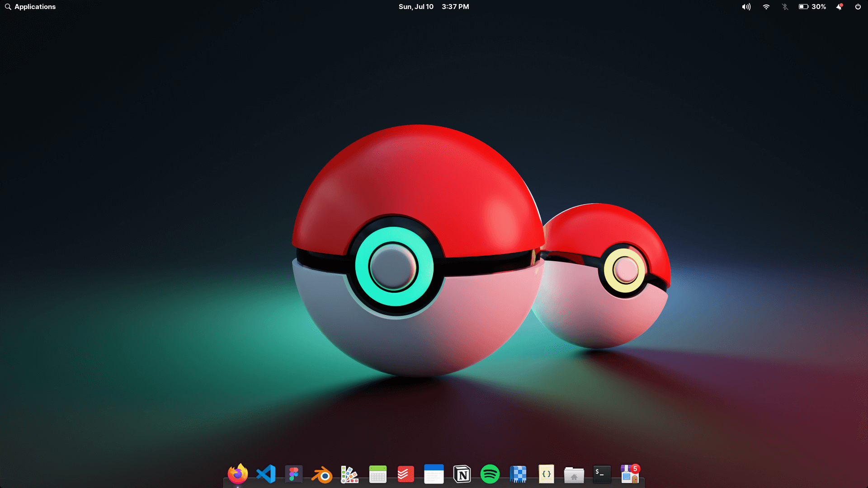Screen dimensions: 868x488
Task: Open the disabled Bluetooth indicator
Action: click(x=785, y=7)
